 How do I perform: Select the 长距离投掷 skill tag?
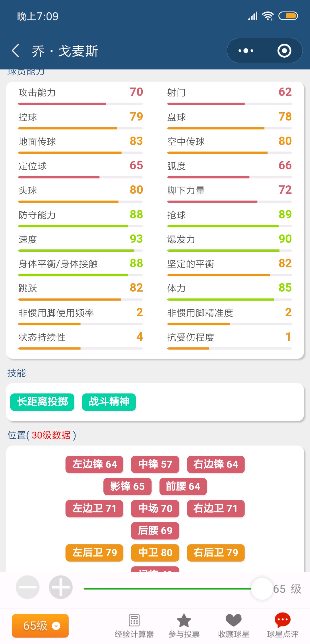click(42, 402)
